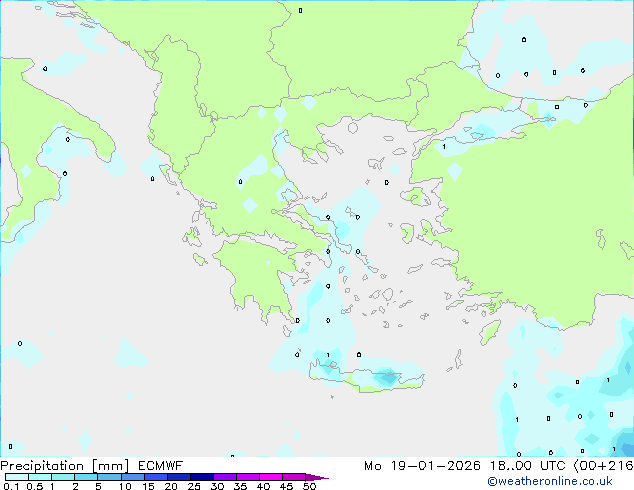Click the '20' legend scale label
The image size is (634, 490).
pyautogui.click(x=171, y=486)
